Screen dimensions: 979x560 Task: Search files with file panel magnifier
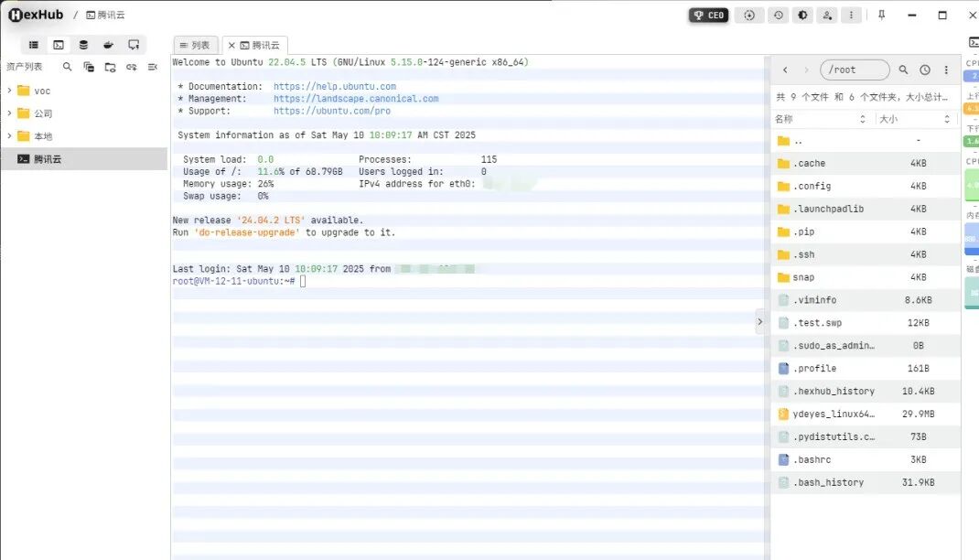[903, 70]
